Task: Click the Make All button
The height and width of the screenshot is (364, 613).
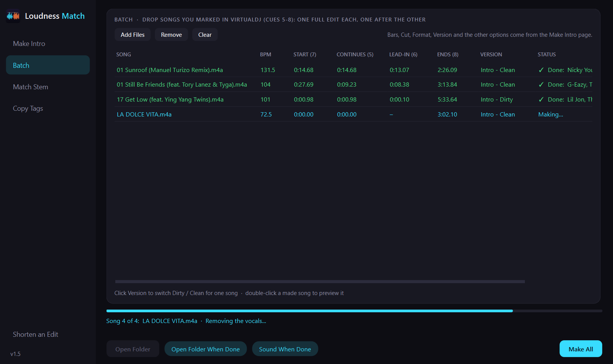Action: [581, 349]
